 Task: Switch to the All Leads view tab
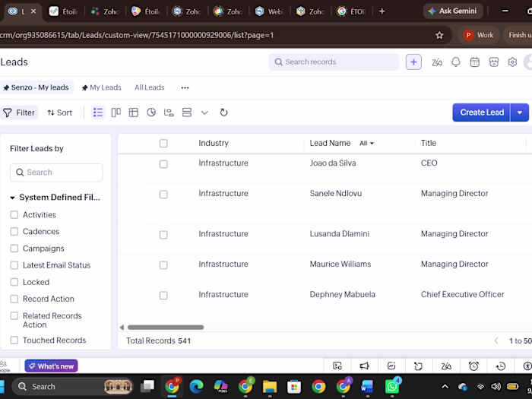(x=149, y=87)
